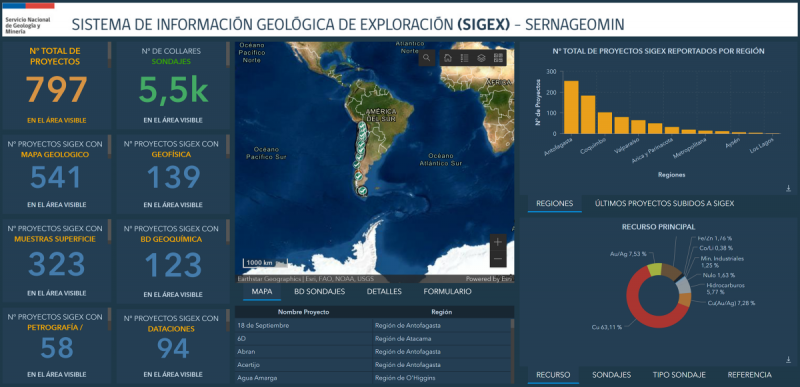The image size is (800, 387).
Task: Select the Agua Amarga project row
Action: 373,378
